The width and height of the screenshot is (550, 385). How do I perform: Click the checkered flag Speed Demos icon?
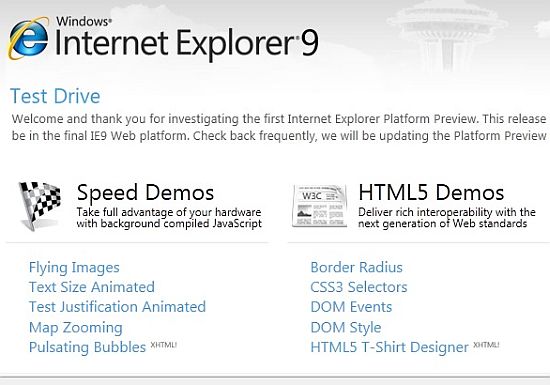[x=40, y=206]
